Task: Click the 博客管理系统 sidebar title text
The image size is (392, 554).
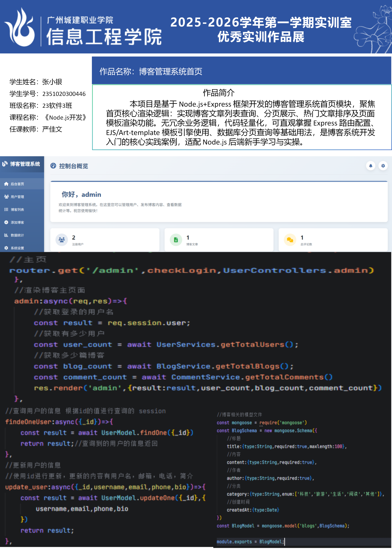Action: click(x=25, y=164)
